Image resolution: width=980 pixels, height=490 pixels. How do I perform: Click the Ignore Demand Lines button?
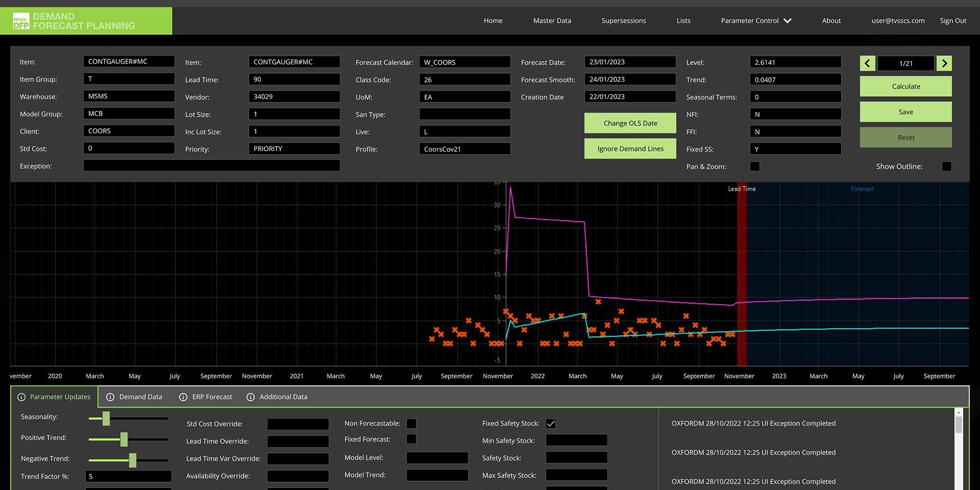(630, 149)
